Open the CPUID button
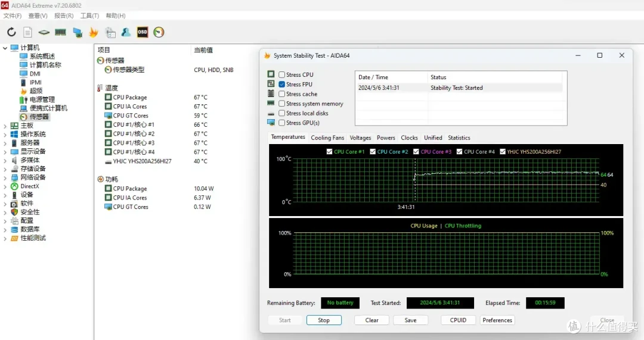This screenshot has width=644, height=340. [458, 320]
